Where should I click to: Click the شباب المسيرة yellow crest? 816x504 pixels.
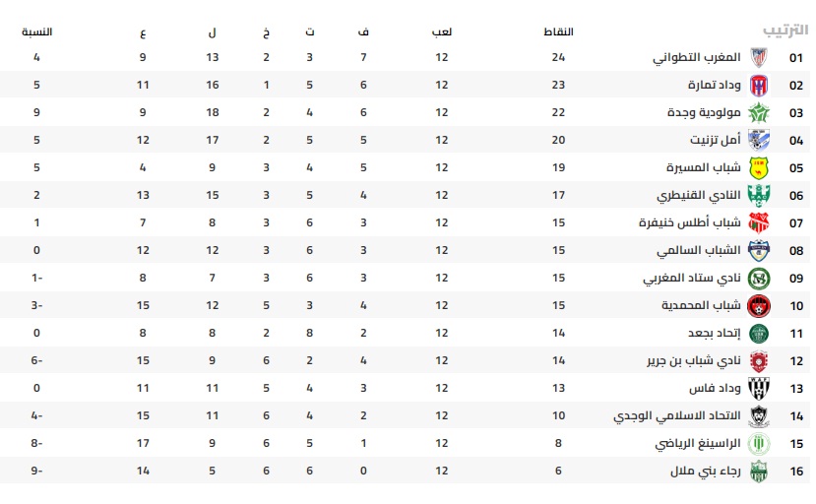pos(758,167)
